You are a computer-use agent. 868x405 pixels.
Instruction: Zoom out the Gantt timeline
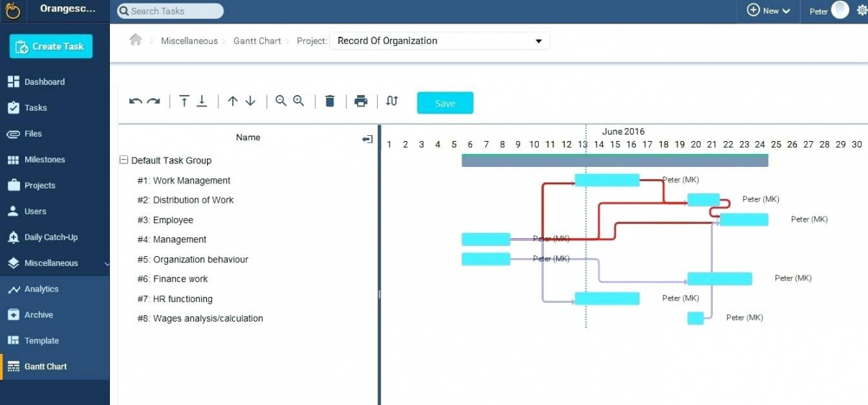pos(281,101)
